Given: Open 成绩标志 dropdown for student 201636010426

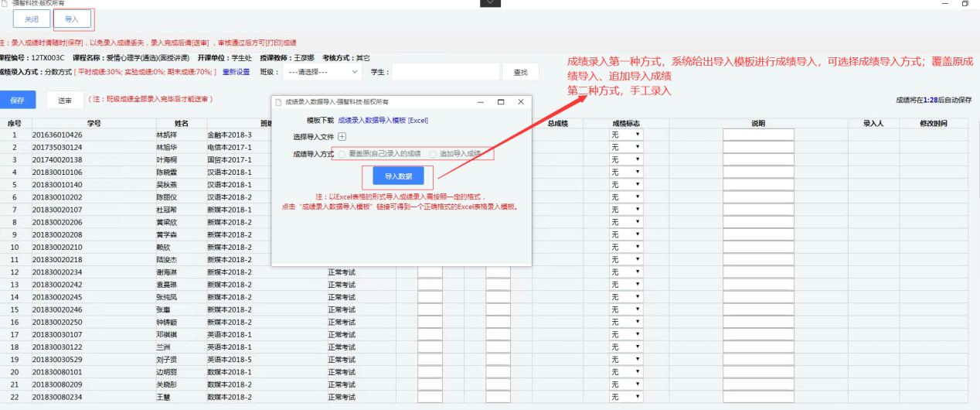Looking at the screenshot, I should [626, 135].
